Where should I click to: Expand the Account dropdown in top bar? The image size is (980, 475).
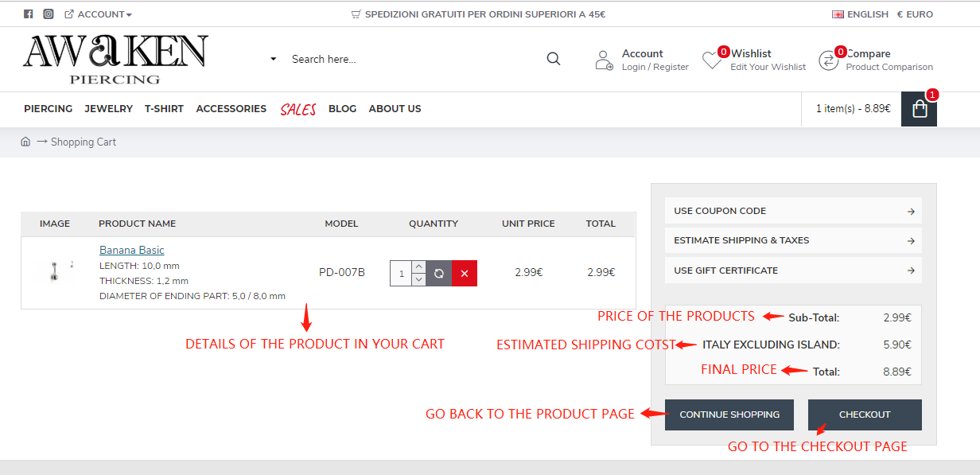(x=99, y=14)
